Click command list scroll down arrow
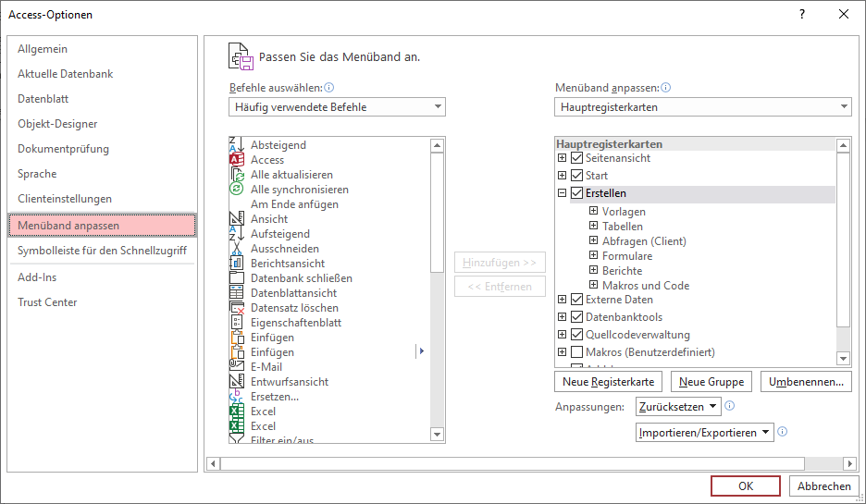This screenshot has width=866, height=504. tap(437, 435)
